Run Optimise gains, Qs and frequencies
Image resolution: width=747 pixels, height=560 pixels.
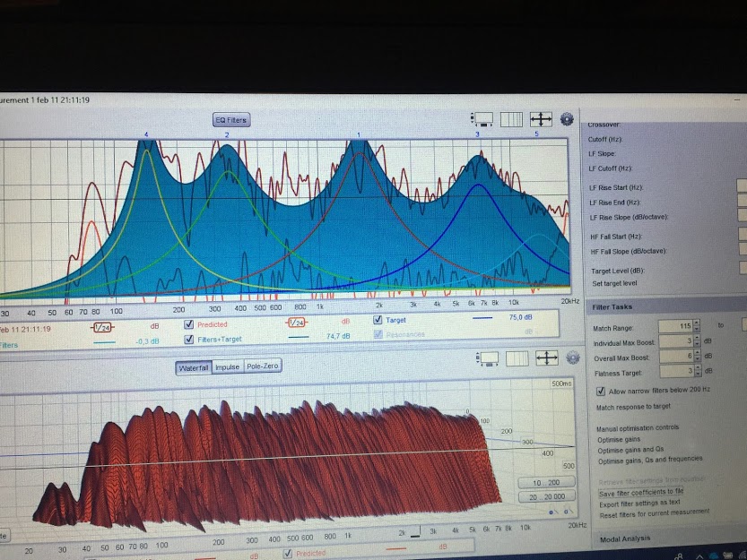650,460
